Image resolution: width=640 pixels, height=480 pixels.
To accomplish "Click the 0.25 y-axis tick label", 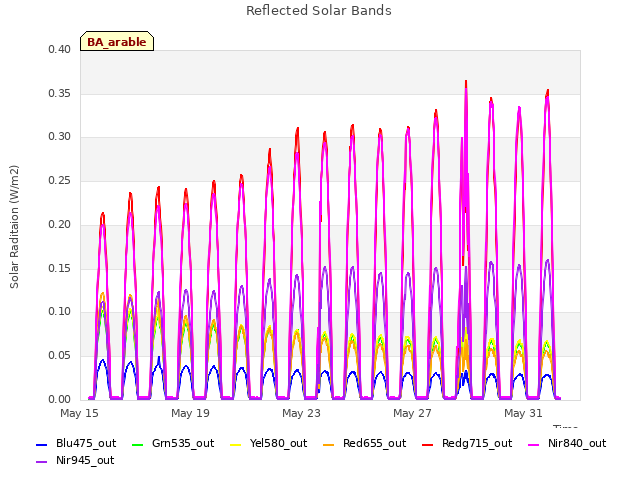I will (x=59, y=180).
